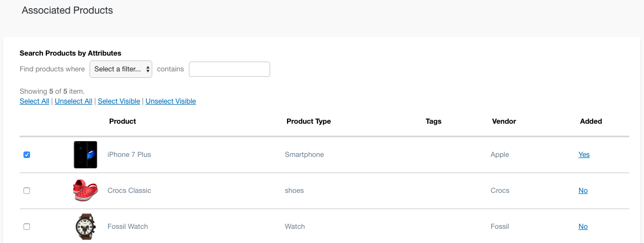This screenshot has width=644, height=243.
Task: Focus the contains search text field
Action: (229, 69)
